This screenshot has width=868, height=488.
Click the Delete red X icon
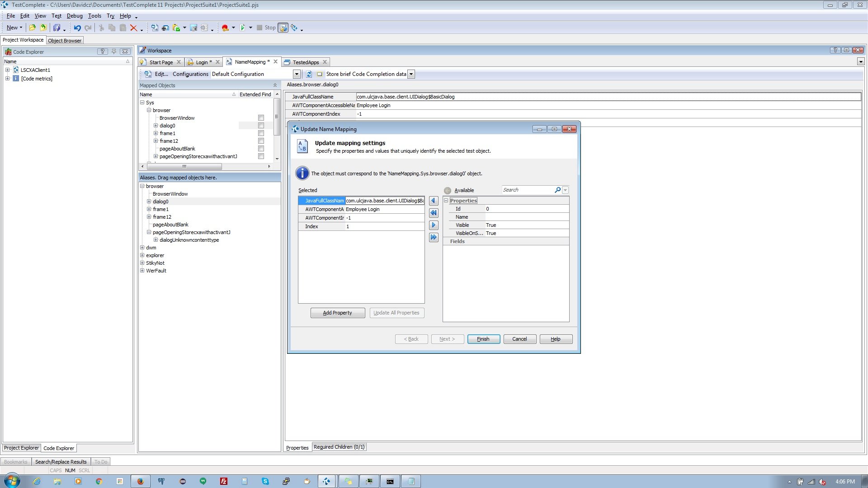click(133, 28)
